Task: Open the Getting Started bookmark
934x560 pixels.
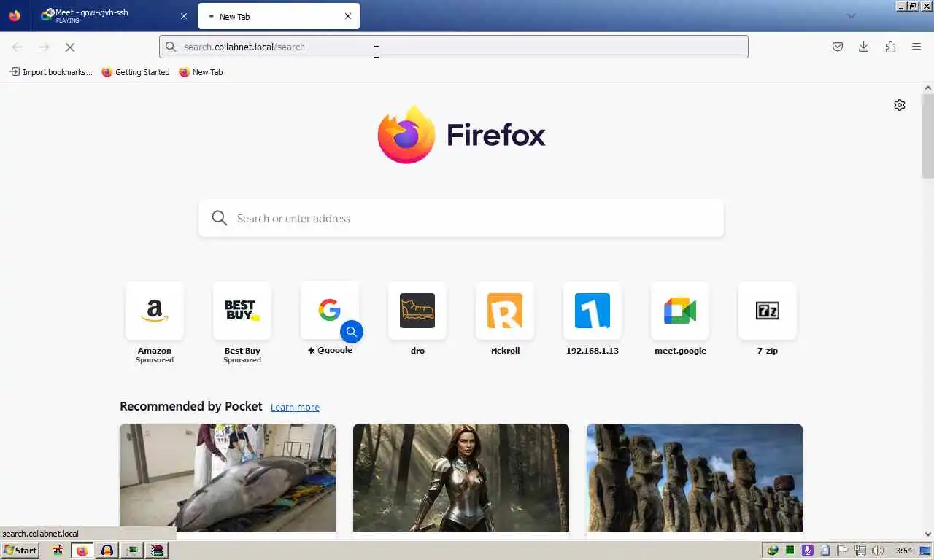Action: pos(136,72)
